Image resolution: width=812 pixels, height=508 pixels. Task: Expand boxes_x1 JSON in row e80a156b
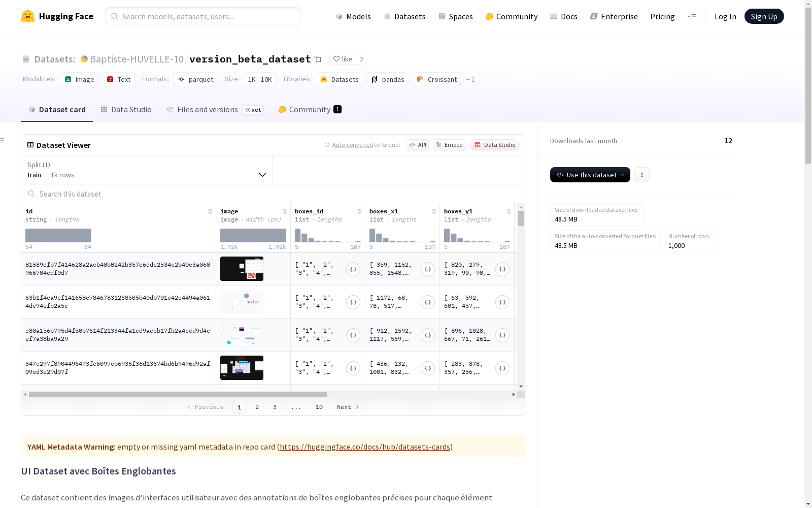[428, 335]
